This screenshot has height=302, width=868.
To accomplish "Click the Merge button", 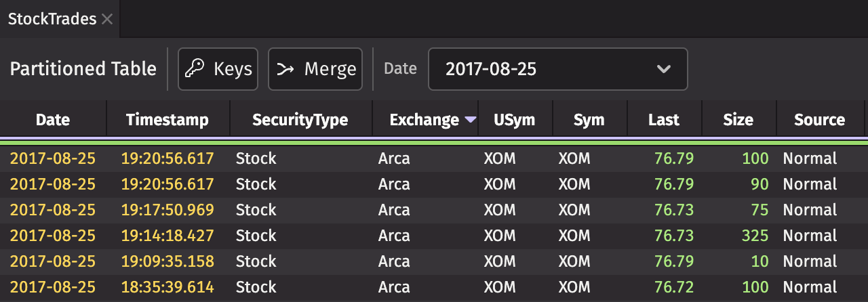I will (x=315, y=68).
